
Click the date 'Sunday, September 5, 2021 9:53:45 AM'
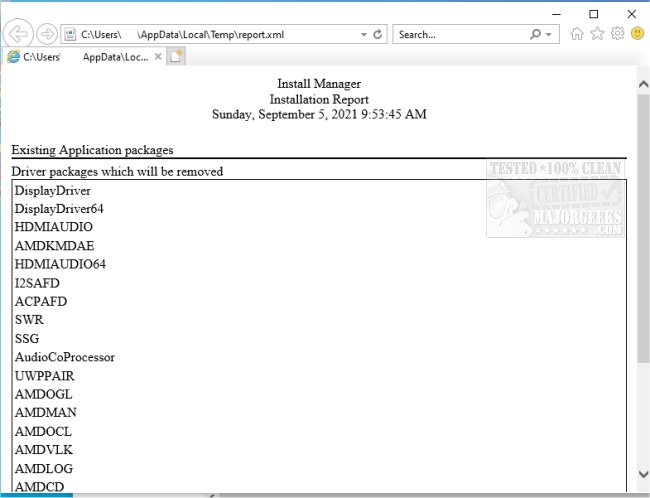coord(319,114)
